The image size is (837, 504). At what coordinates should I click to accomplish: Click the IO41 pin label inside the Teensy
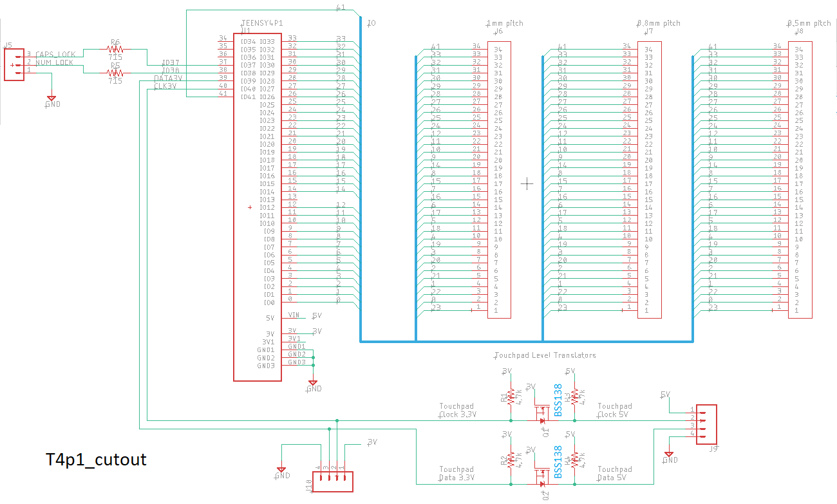[248, 97]
